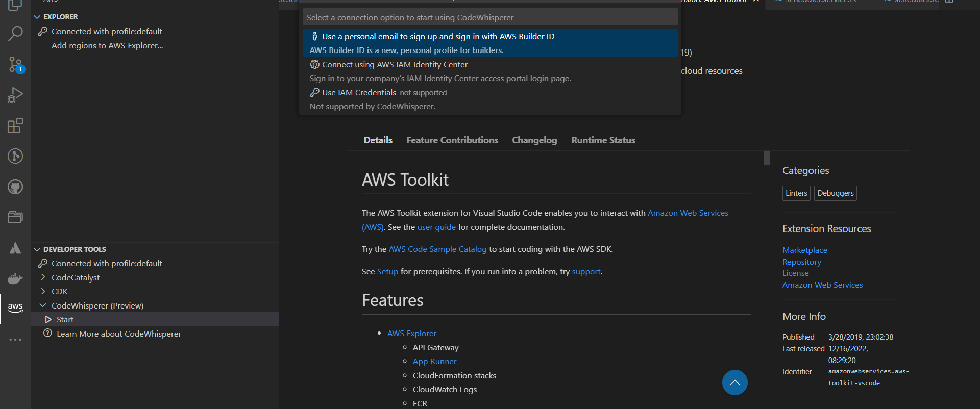
Task: Open Source Control view with badge
Action: pyautogui.click(x=15, y=65)
